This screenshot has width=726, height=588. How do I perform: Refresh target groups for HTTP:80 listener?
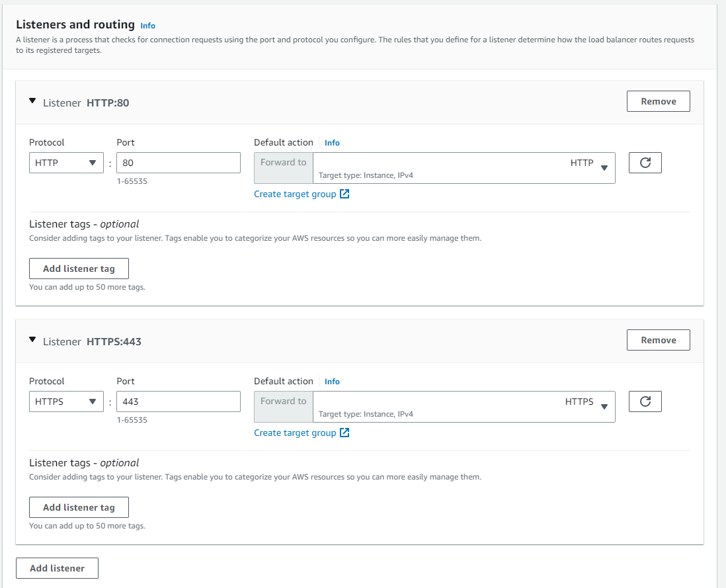coord(645,163)
